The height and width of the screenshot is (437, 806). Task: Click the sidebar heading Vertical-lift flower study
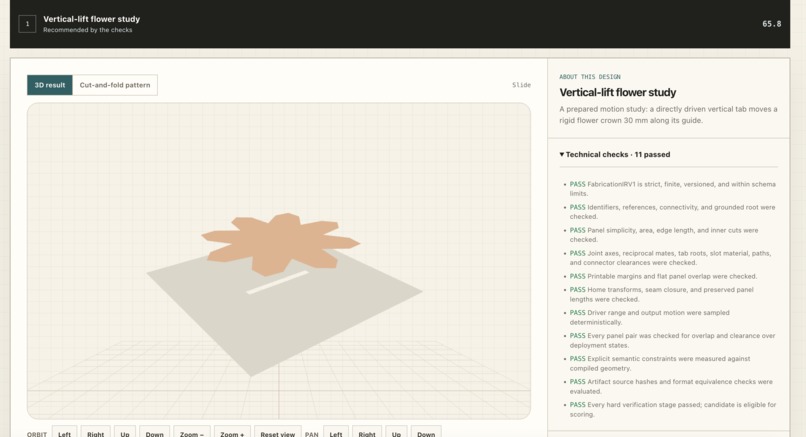click(x=617, y=93)
